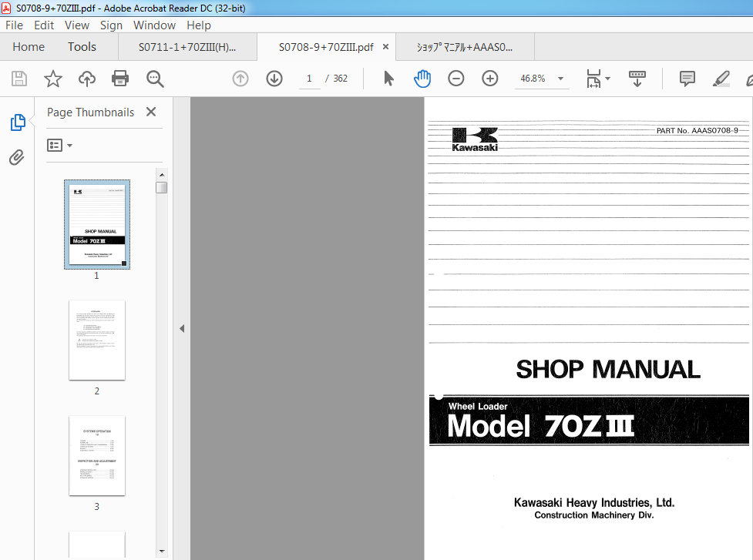Click Kawasaki Heavy Industries, Ltd. text

pos(594,502)
